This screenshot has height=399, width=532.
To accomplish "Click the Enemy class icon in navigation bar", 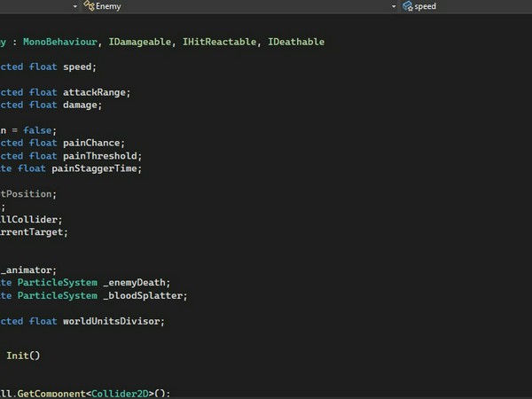I will 89,6.
